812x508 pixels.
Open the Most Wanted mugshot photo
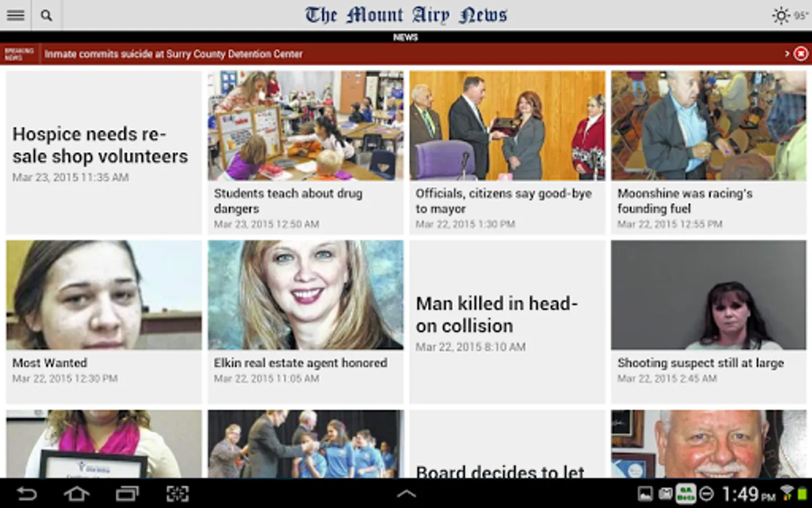(104, 295)
